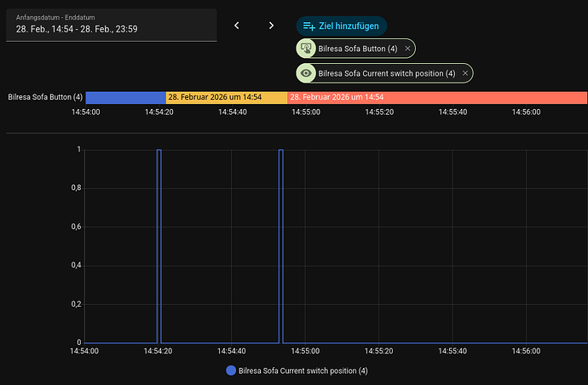This screenshot has height=385, width=588.
Task: Select the Bilresa Sofa Button (4) chip label
Action: click(357, 49)
